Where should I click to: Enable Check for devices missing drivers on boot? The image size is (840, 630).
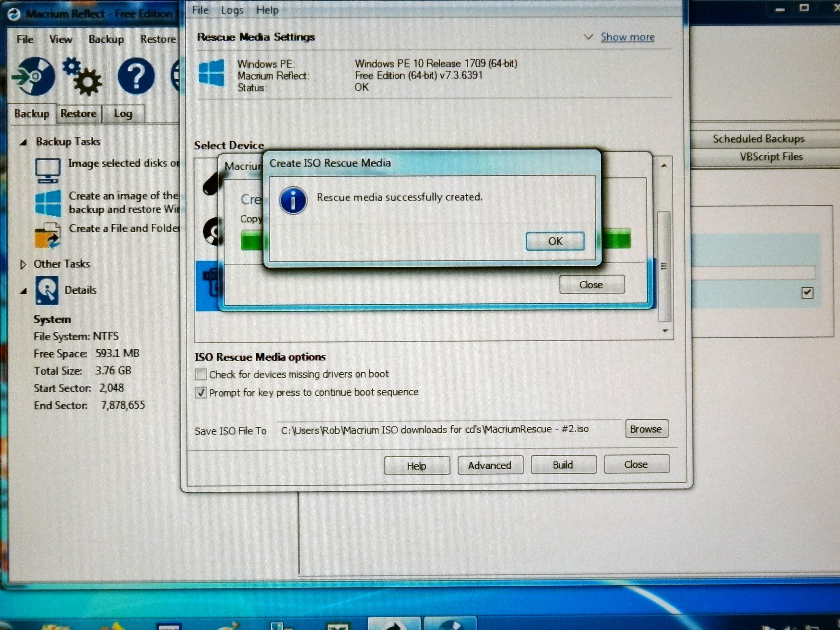[x=201, y=374]
